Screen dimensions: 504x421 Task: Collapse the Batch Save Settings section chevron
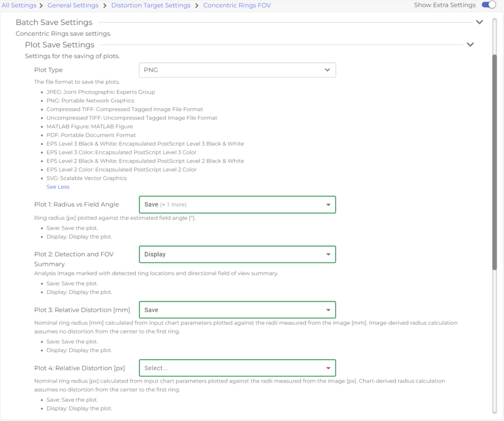point(479,22)
